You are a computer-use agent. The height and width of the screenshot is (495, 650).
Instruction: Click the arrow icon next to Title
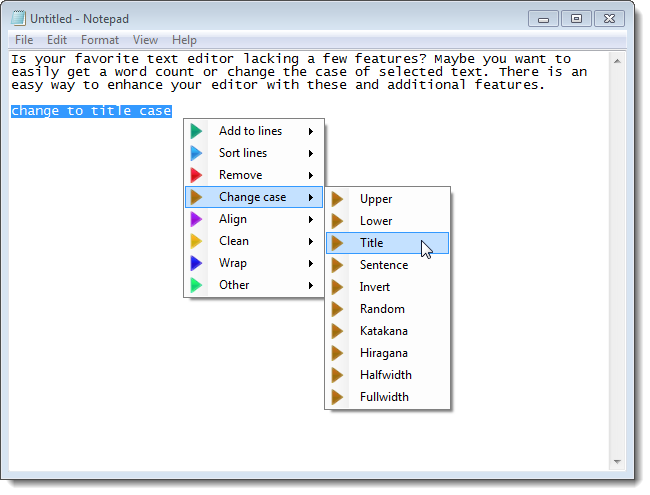tap(337, 243)
